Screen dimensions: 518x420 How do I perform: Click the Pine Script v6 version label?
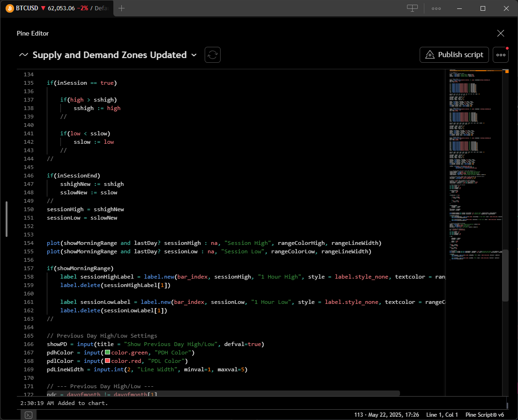pos(485,415)
